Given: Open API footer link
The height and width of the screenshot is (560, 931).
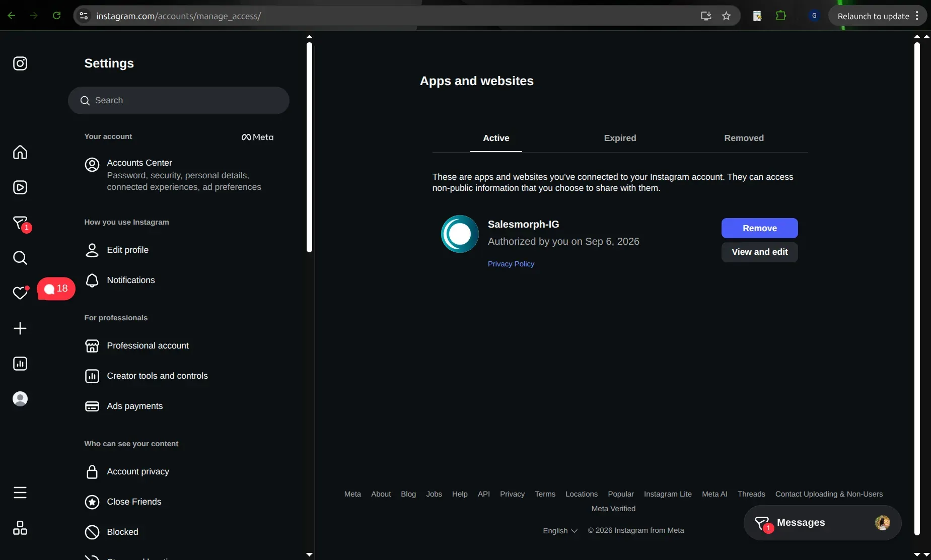Looking at the screenshot, I should (484, 494).
